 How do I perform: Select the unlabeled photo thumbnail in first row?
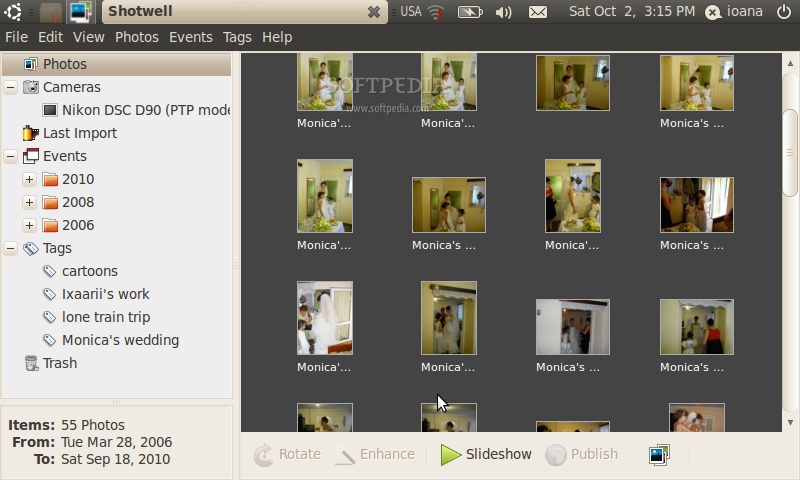point(572,83)
